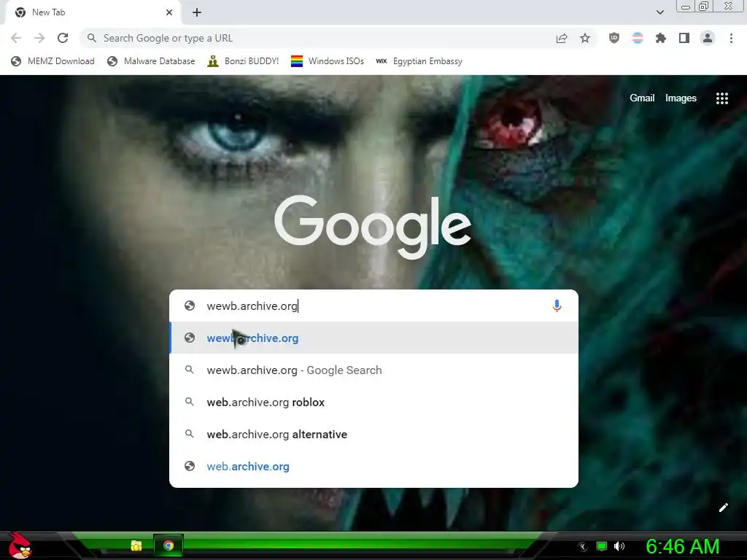Close the New Tab tab
This screenshot has height=560, width=747.
(169, 12)
